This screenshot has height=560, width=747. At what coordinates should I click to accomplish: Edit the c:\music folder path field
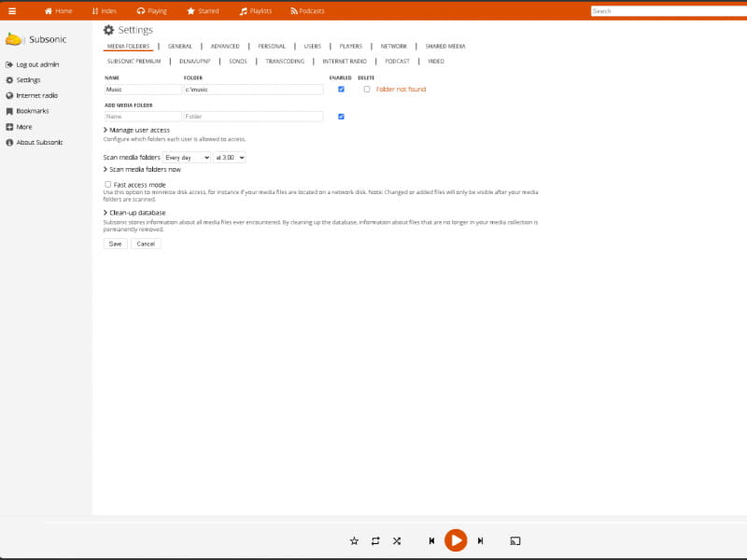tap(253, 90)
